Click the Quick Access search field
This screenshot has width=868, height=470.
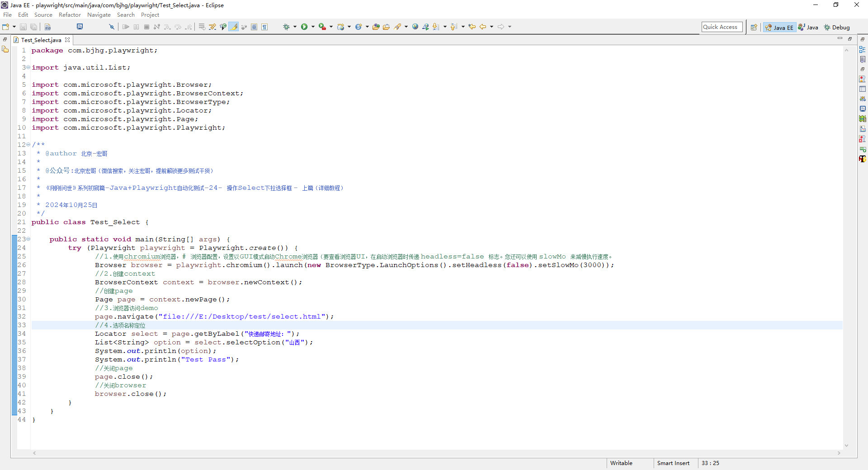tap(722, 27)
